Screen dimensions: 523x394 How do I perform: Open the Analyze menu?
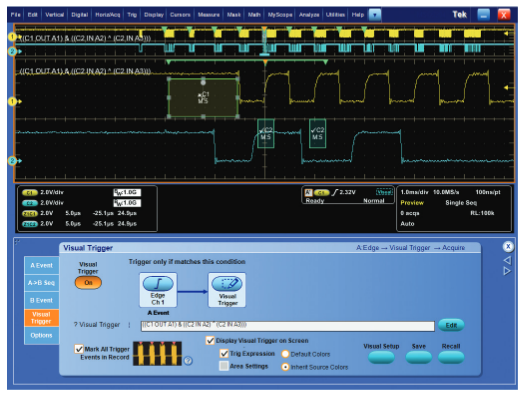click(309, 15)
